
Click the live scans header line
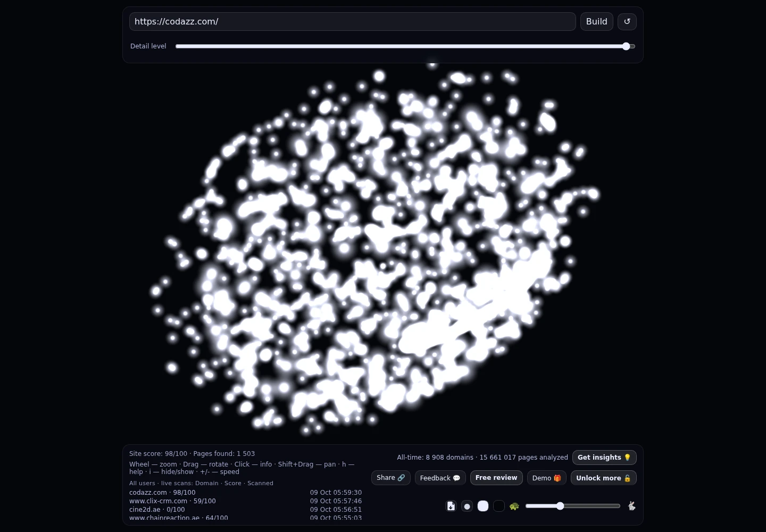tap(201, 483)
